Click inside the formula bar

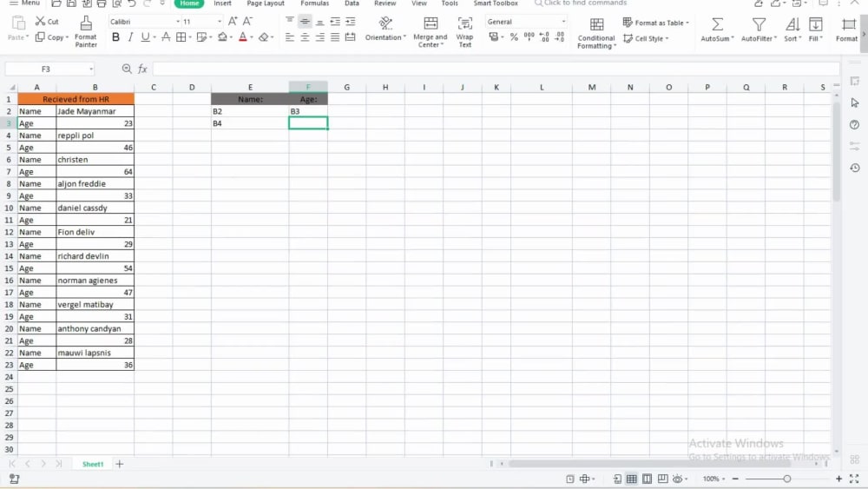[x=496, y=69]
